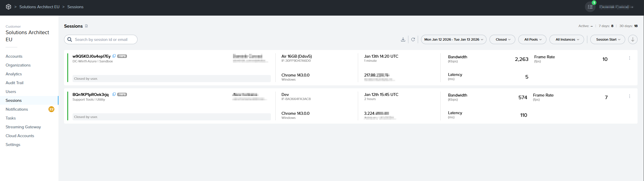Copy session ID w9Q5KDJ0a4epl7Ey
Viewport: 644px width, 181px height.
click(x=114, y=56)
